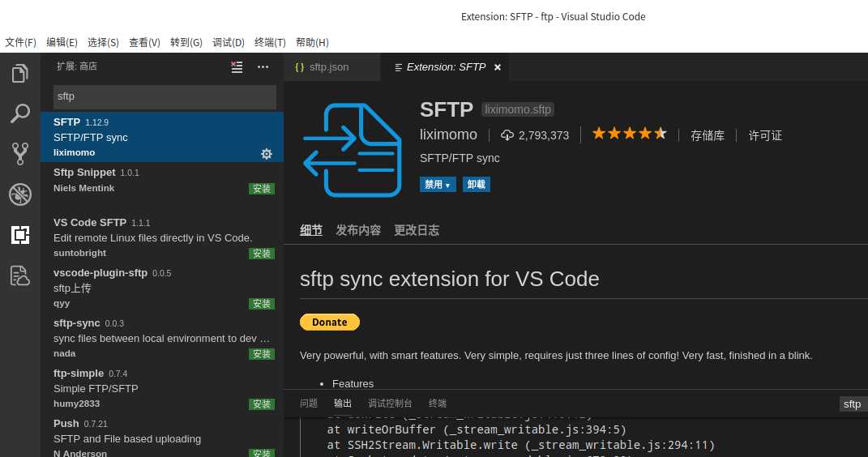
Task: Switch to the 终端 terminal panel tab
Action: point(438,404)
